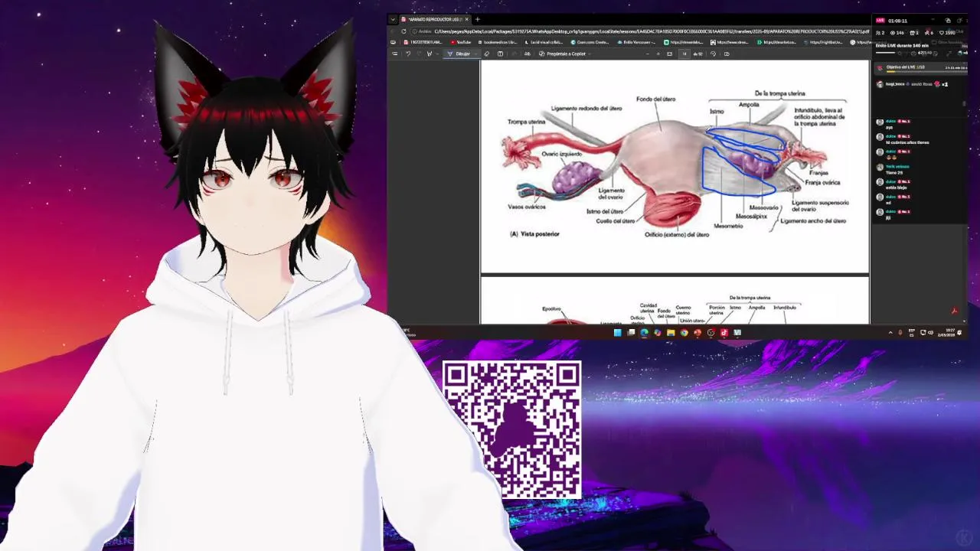Toggle the highlight tool in PDF toolbar
Screen dimensions: 980x551
430,54
